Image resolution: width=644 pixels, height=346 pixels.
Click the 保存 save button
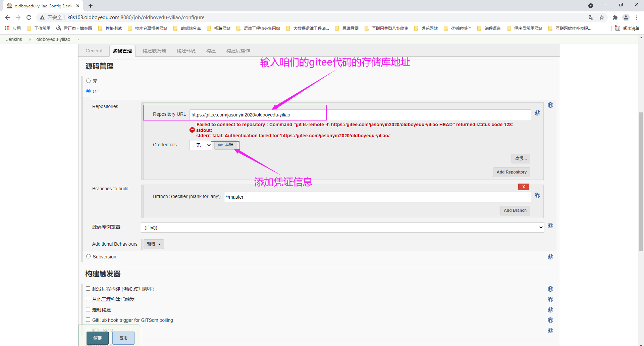click(97, 338)
